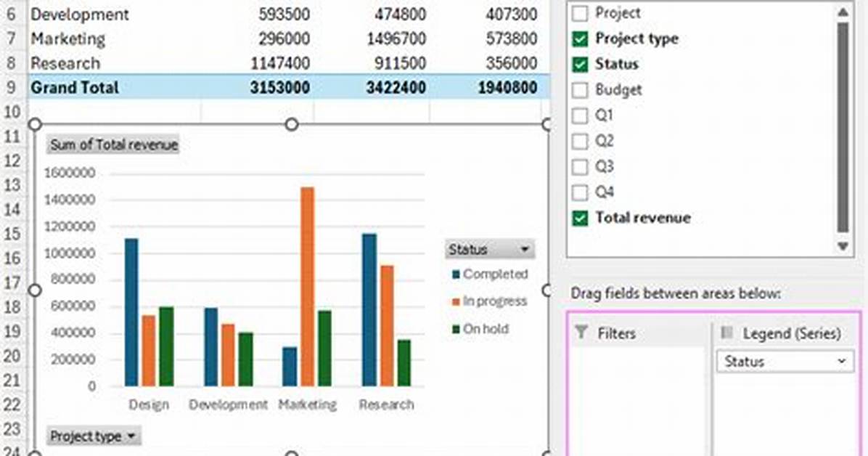Viewport: 868px width, 456px height.
Task: Select the In progress legend color marker
Action: click(456, 301)
